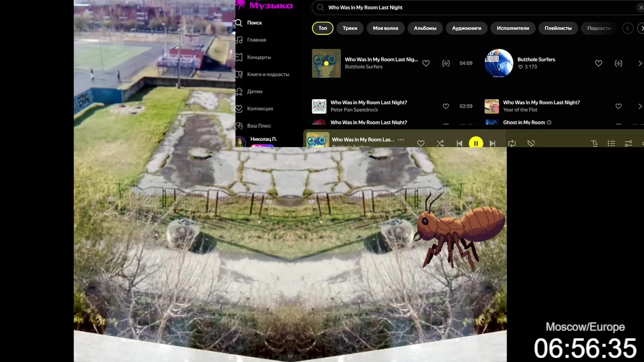Open the Peter Pan Speedrock artist link
644x362 pixels.
(x=354, y=110)
